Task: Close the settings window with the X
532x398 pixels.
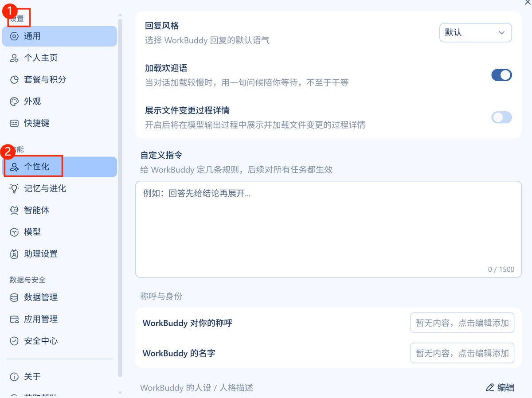Action: (x=526, y=2)
